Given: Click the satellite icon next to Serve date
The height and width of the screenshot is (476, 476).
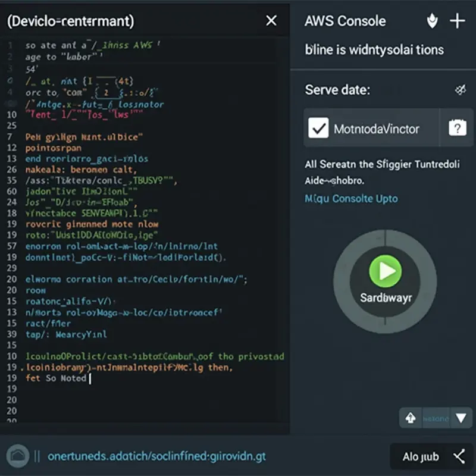Looking at the screenshot, I should click(x=461, y=90).
